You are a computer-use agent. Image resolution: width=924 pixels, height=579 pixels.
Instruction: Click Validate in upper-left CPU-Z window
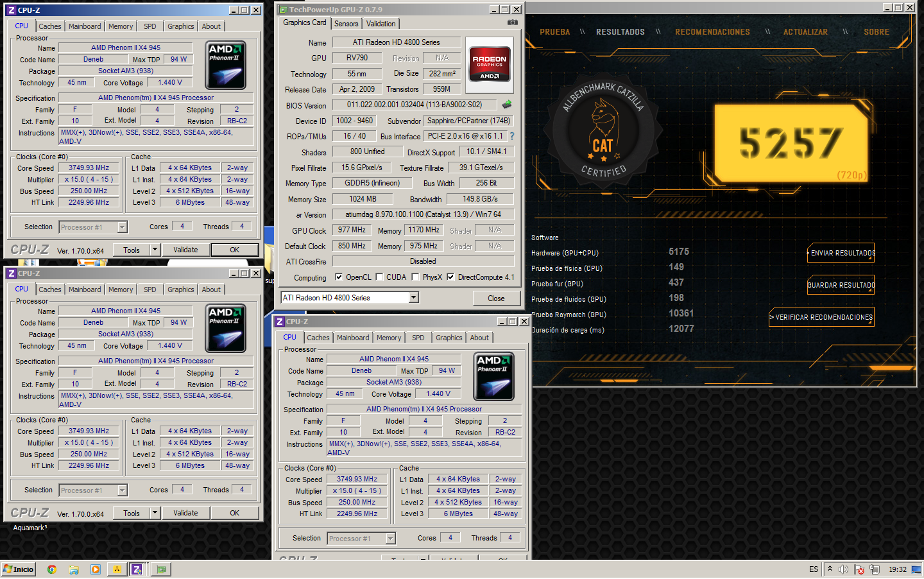pyautogui.click(x=185, y=250)
